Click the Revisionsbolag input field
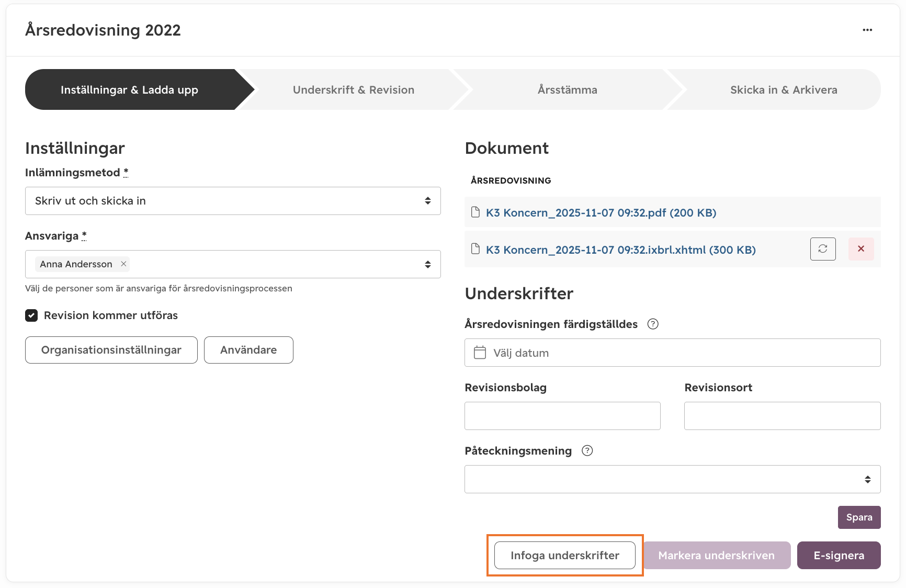 [x=562, y=416]
